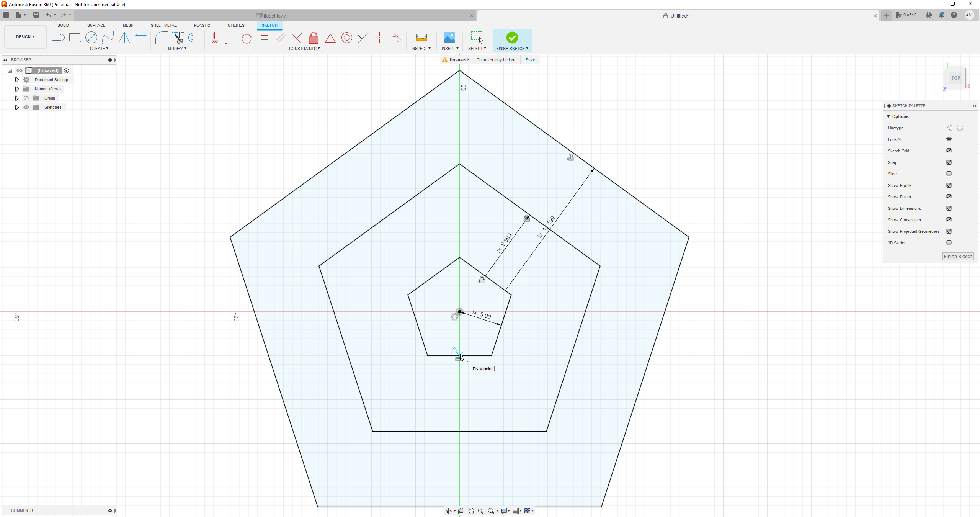The width and height of the screenshot is (980, 517).
Task: Expand the Sketches folder
Action: 17,107
